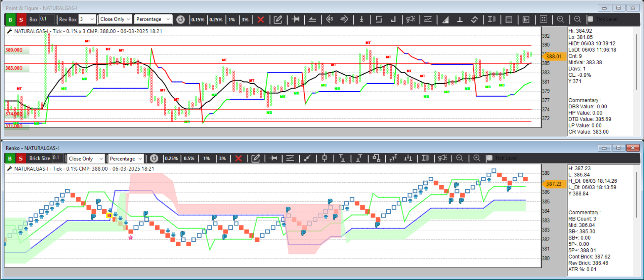
Task: Click the pink star marker on the Renko chart
Action: tap(131, 238)
